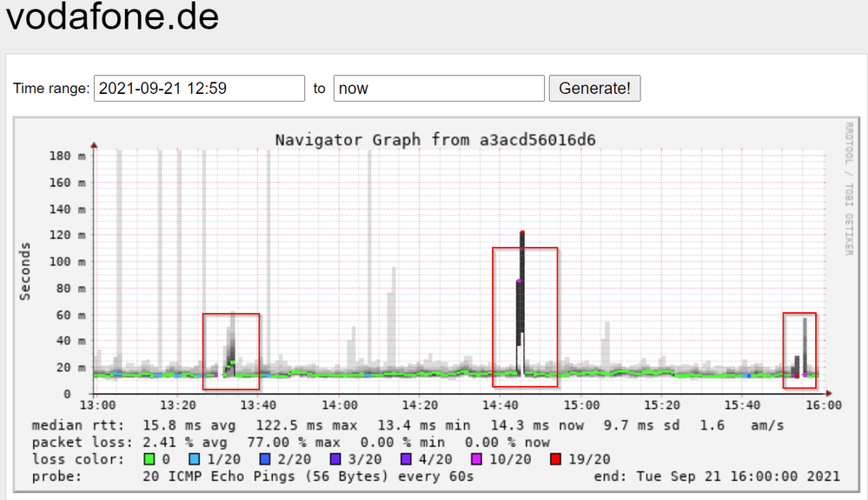Click the 'Seconds' y-axis title
This screenshot has height=500, width=868.
tap(25, 271)
